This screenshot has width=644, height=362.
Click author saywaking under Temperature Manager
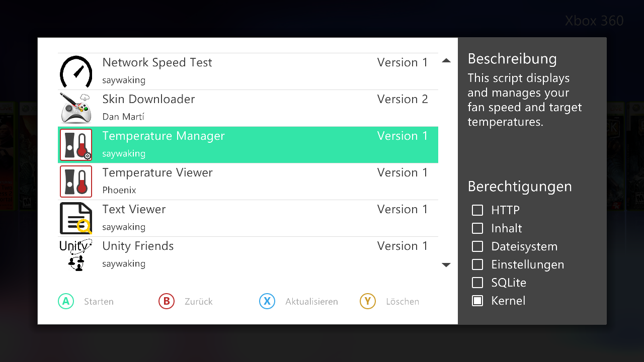(x=124, y=154)
